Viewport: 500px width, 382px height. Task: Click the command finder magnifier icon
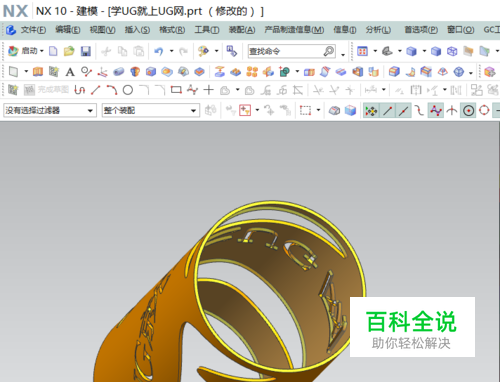(x=329, y=51)
